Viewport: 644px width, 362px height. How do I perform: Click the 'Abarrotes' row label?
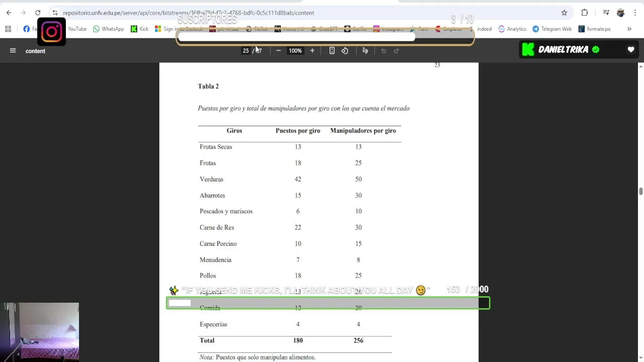pyautogui.click(x=212, y=195)
